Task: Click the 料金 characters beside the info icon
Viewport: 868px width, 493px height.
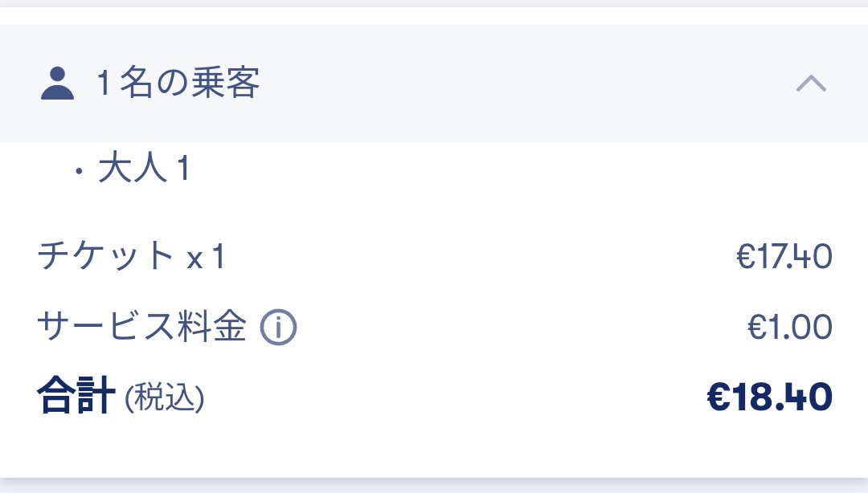Action: [x=212, y=327]
